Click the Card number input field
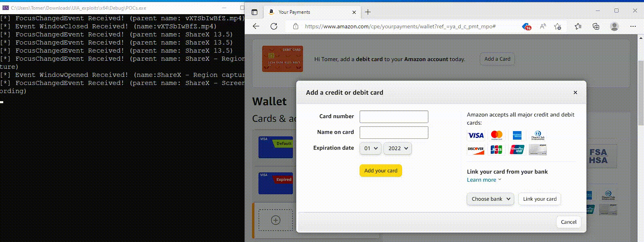 394,117
